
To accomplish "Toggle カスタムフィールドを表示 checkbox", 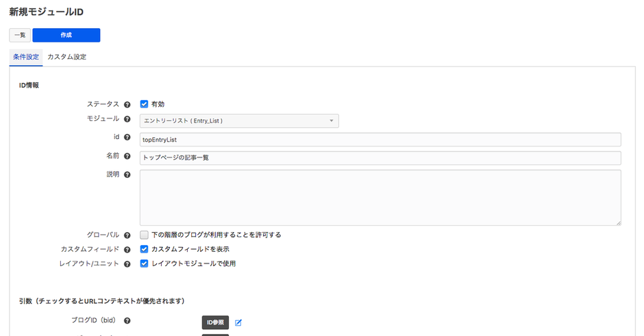I will click(x=145, y=249).
